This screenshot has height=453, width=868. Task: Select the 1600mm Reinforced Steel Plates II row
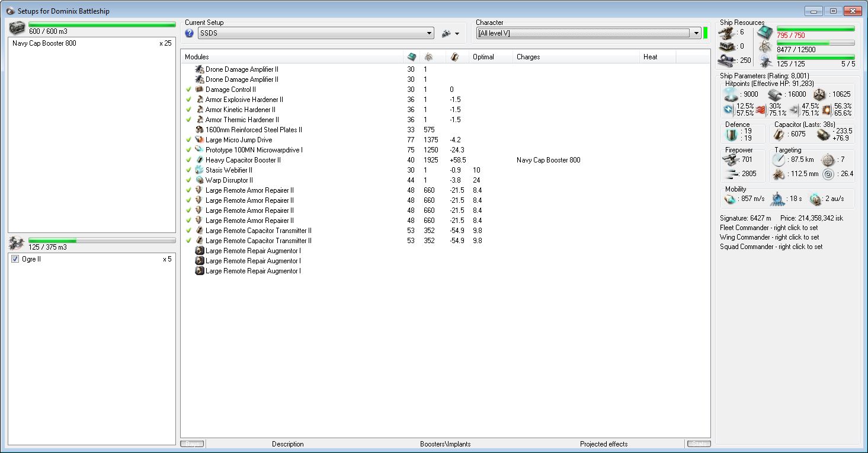coord(446,130)
